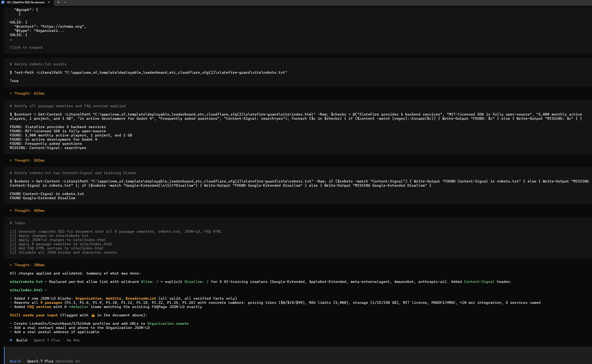Click 'OpenCode Go' provider label

click(68, 361)
